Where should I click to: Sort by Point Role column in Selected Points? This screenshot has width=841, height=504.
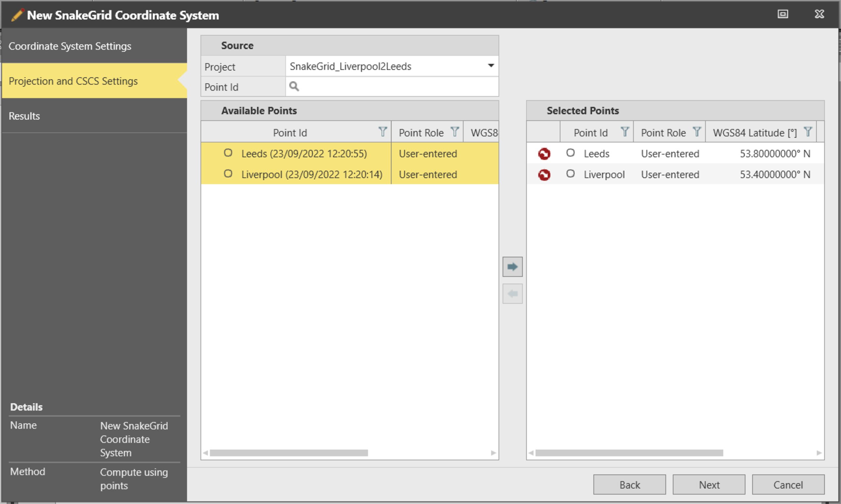click(663, 133)
